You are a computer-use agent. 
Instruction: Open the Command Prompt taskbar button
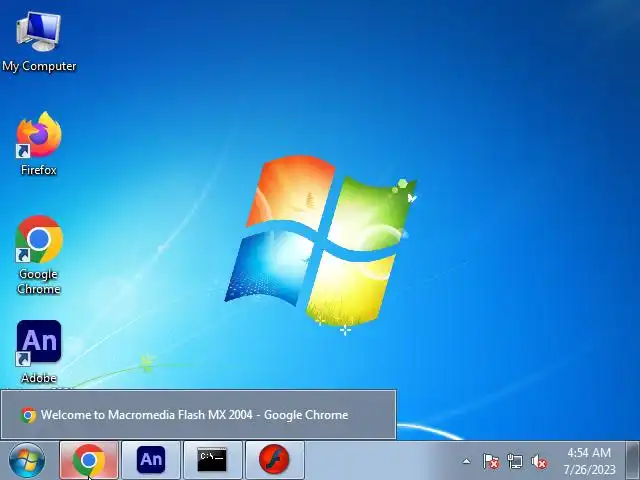(213, 460)
